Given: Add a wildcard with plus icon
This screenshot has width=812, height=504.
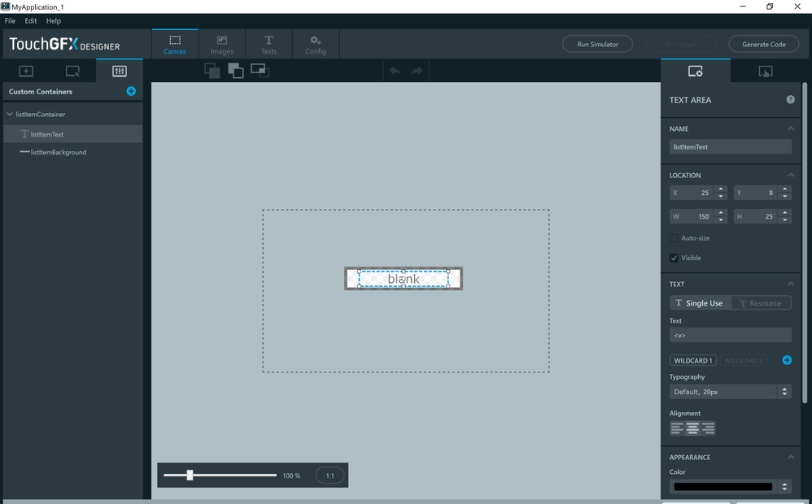Looking at the screenshot, I should (787, 360).
